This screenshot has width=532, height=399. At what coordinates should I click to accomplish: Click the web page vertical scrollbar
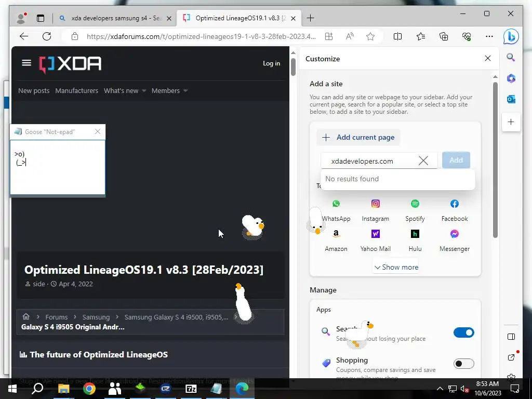(293, 66)
